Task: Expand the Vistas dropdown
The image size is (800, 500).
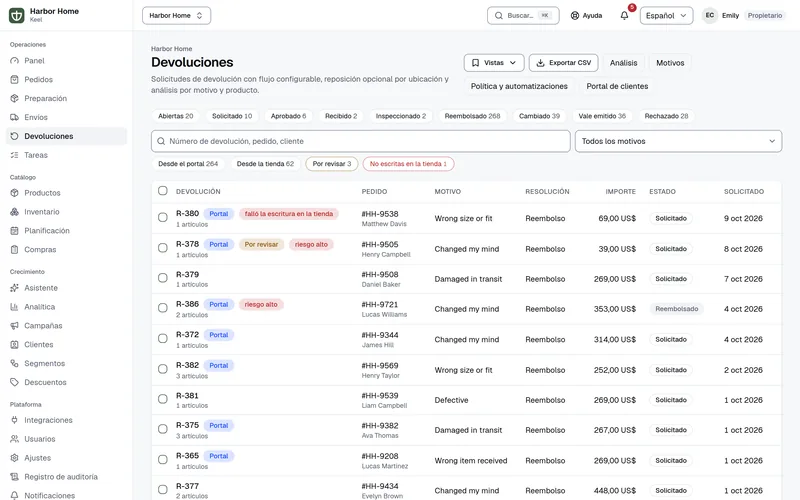Action: [494, 63]
